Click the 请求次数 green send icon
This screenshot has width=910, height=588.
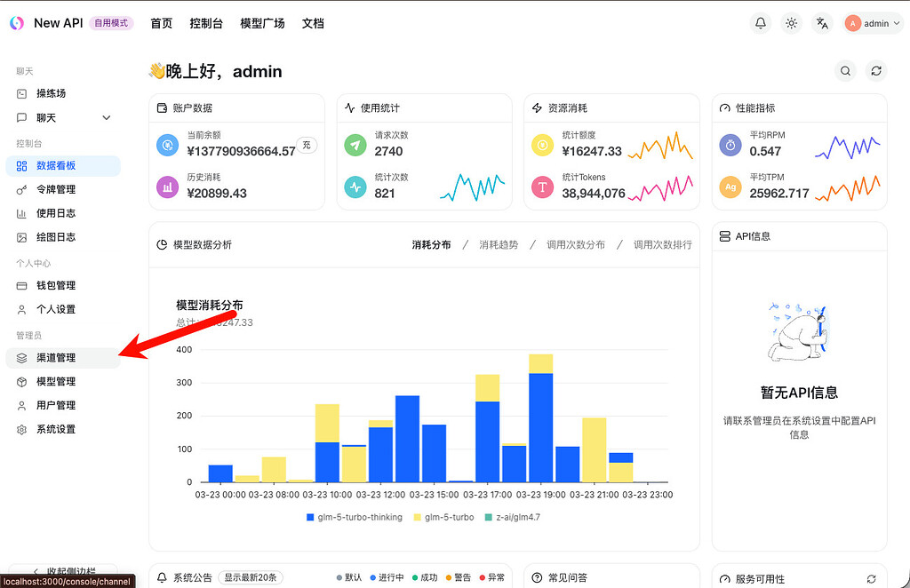coord(355,145)
